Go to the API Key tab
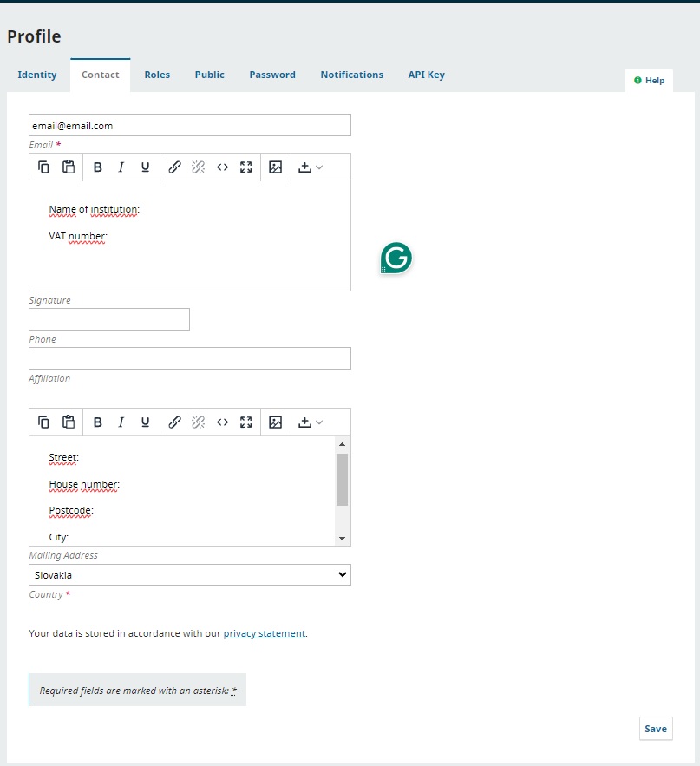 coord(426,75)
